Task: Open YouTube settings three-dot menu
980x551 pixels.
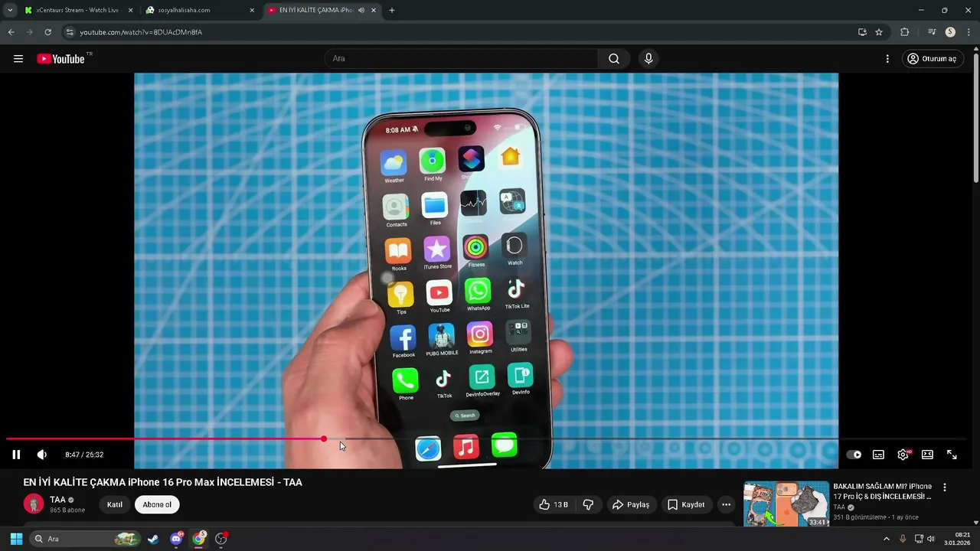Action: [x=887, y=59]
